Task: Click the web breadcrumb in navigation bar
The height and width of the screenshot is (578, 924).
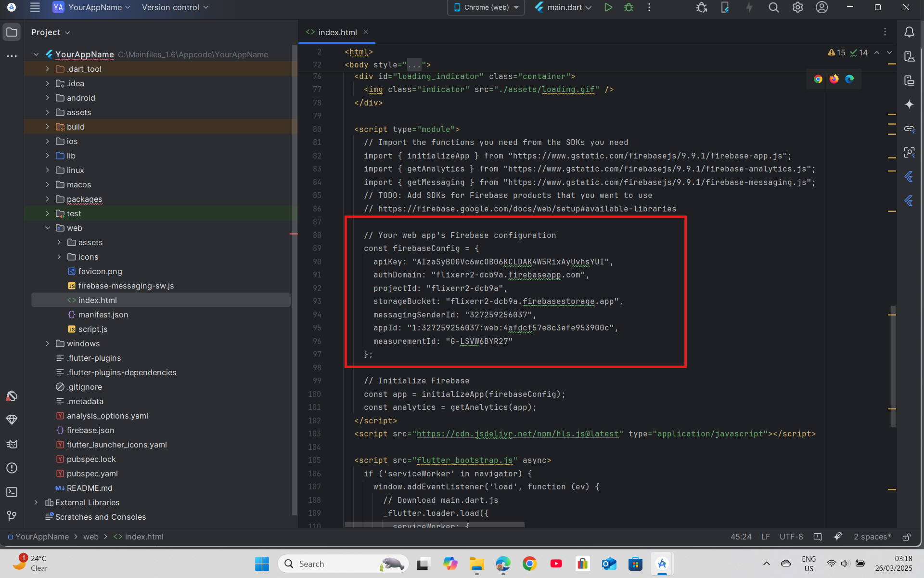Action: 90,537
